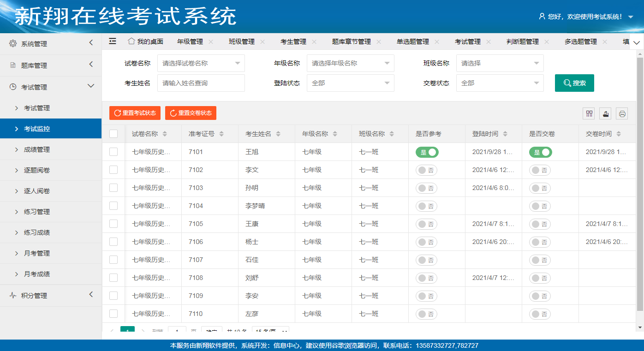Click the export table icon

(605, 113)
